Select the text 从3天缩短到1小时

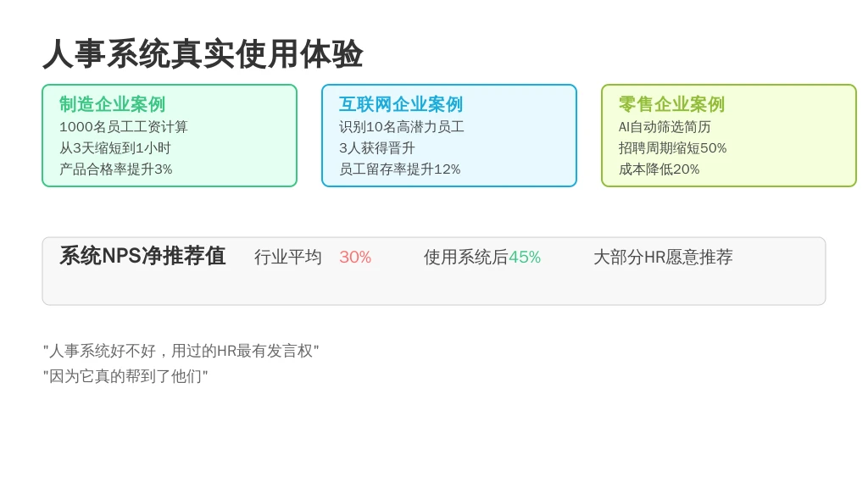coord(115,148)
